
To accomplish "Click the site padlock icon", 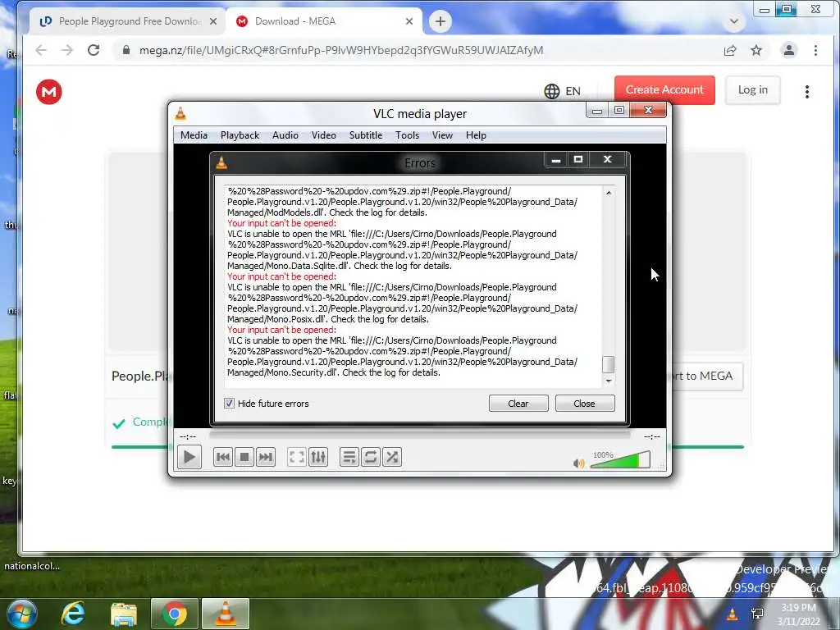I will point(126,50).
